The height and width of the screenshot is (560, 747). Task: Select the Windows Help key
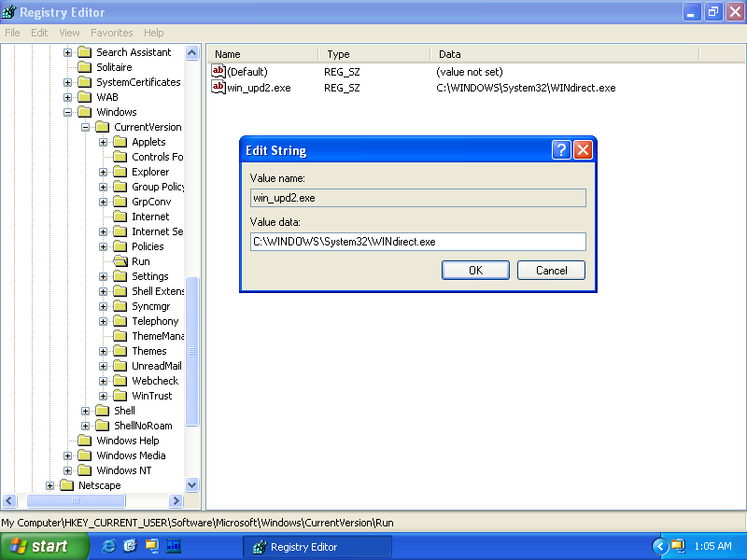pos(128,441)
